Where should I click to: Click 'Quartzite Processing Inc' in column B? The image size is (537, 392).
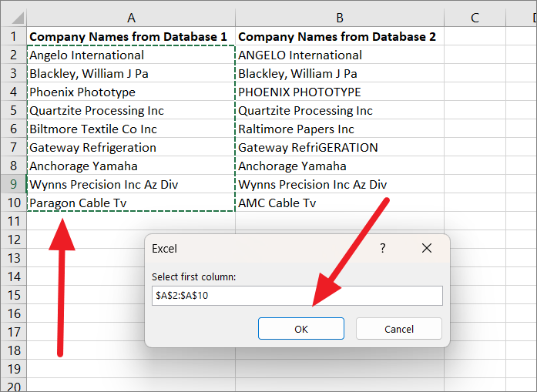click(x=340, y=110)
